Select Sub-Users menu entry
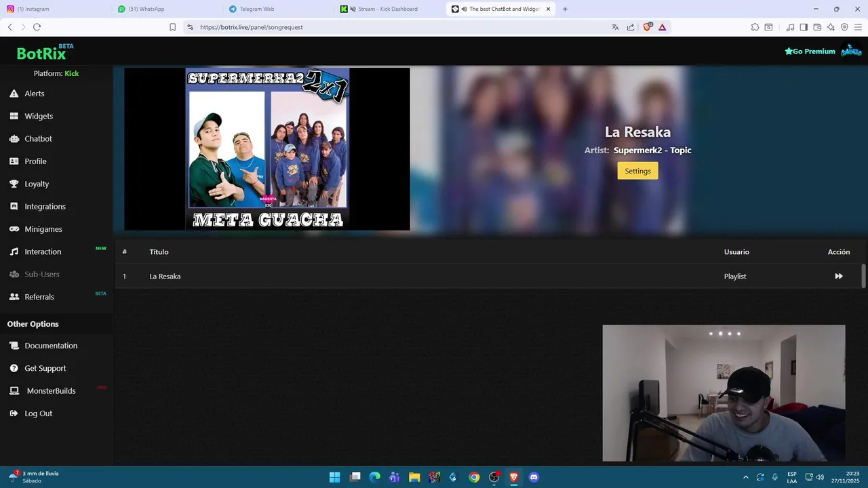The image size is (868, 488). [42, 274]
